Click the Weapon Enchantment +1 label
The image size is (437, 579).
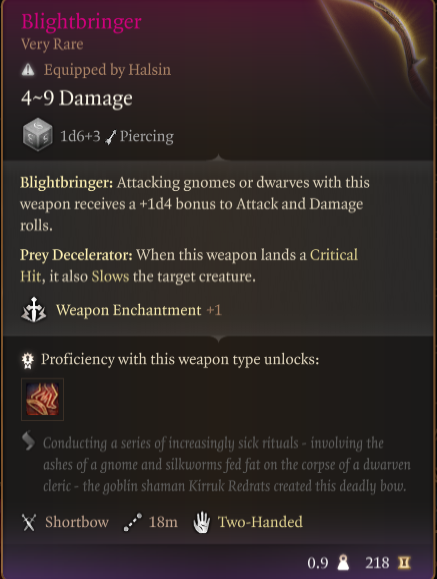pos(139,310)
